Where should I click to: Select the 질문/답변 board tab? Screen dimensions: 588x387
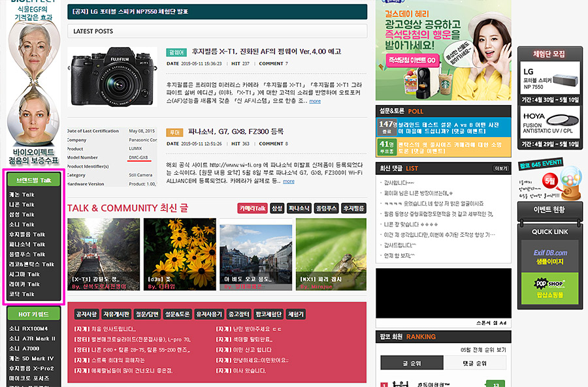pos(147,315)
